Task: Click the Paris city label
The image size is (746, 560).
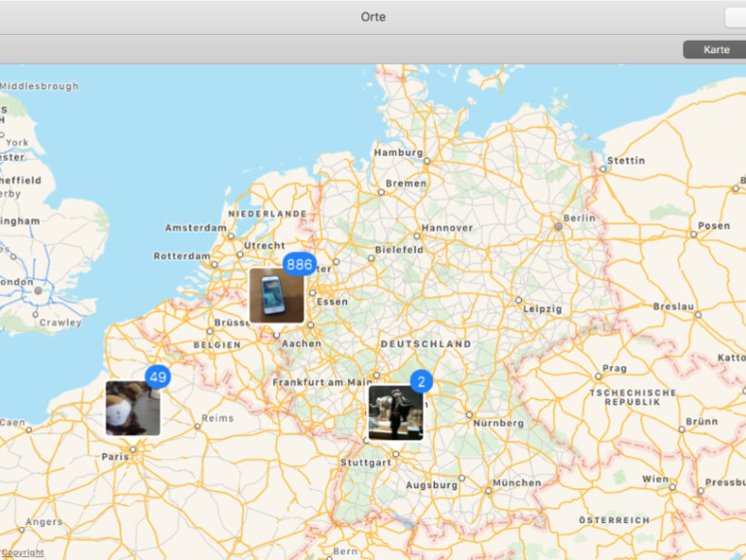Action: pos(114,456)
